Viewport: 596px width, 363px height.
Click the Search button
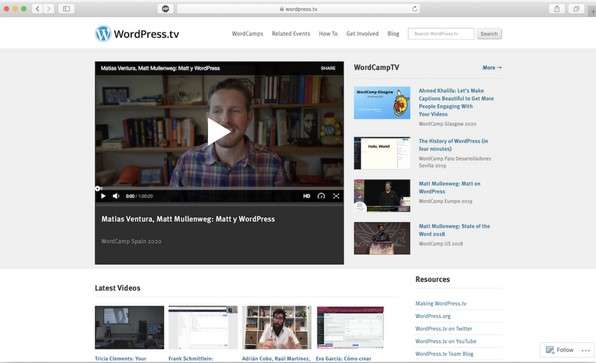tap(489, 34)
